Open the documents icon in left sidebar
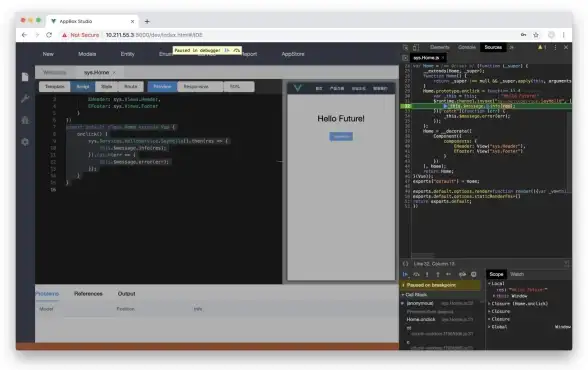This screenshot has width=588, height=370. 25,77
